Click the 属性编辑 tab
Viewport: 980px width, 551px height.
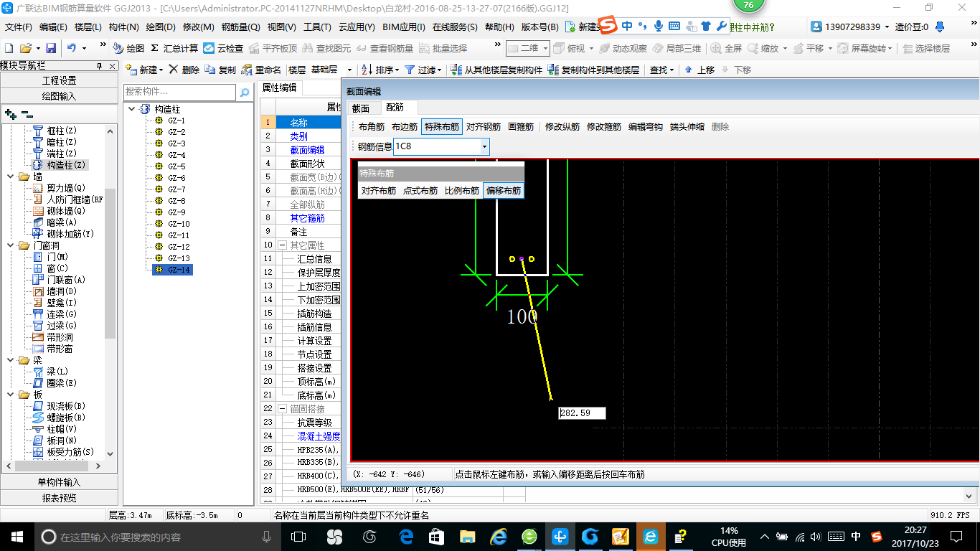tap(279, 88)
